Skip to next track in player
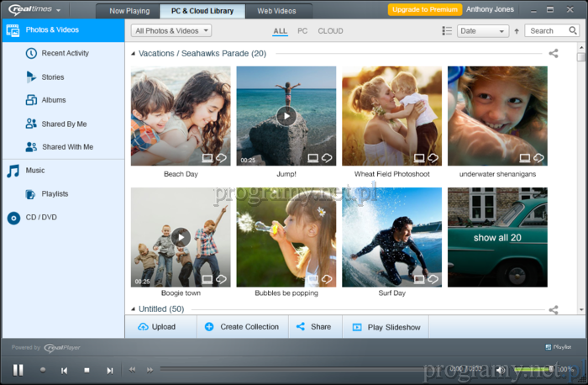This screenshot has height=385, width=588. tap(109, 370)
